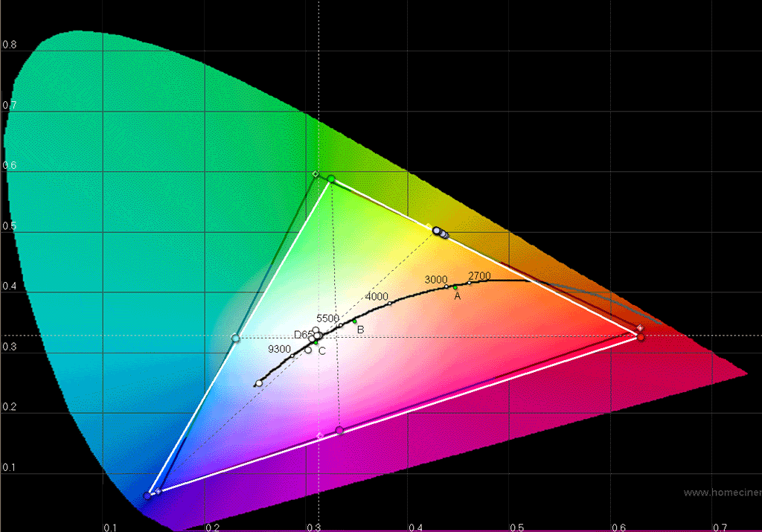762x532 pixels.
Task: Click the 5500 color temperature label
Action: click(x=327, y=318)
